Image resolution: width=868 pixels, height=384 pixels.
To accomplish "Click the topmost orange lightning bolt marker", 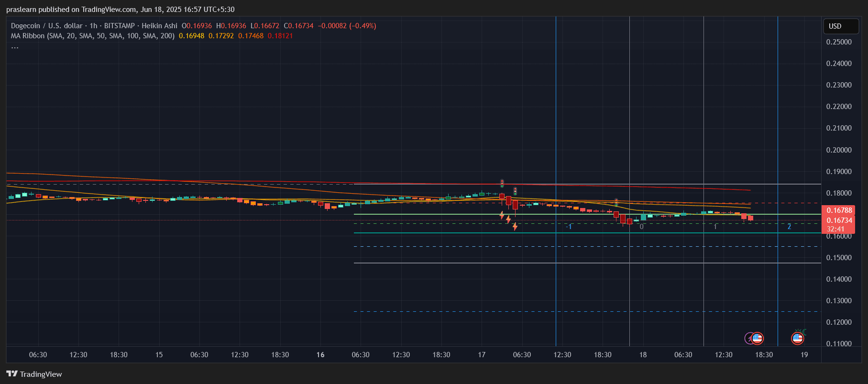I will click(x=502, y=215).
